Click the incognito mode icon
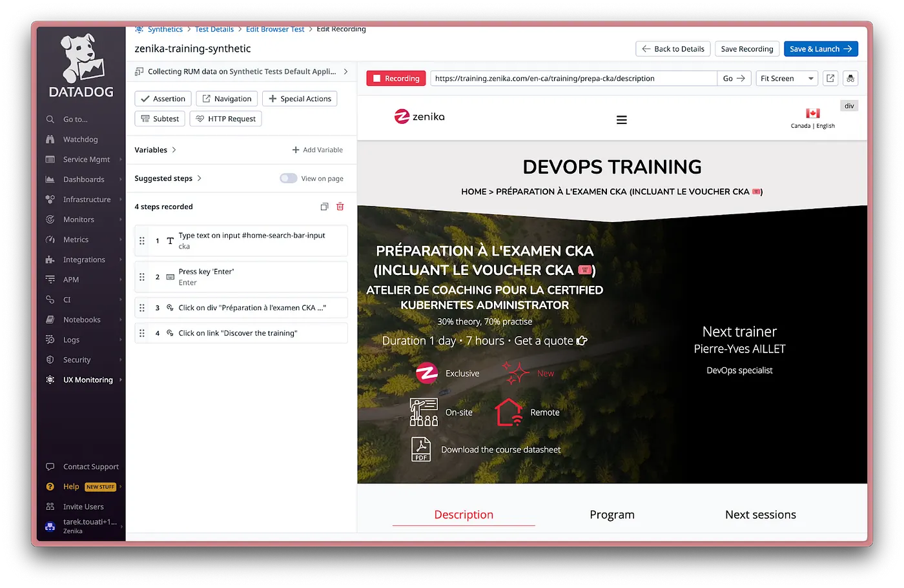904x588 pixels. tap(850, 78)
